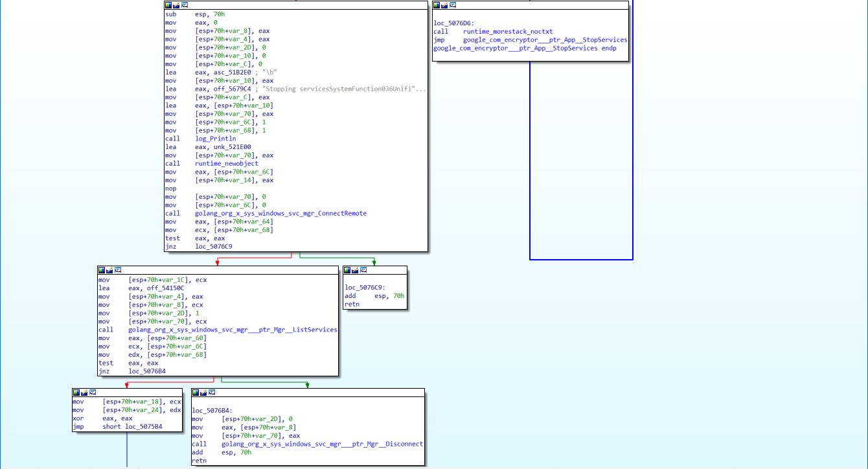This screenshot has width=868, height=469.
Task: Select off_5679C4 string reference
Action: [x=223, y=89]
